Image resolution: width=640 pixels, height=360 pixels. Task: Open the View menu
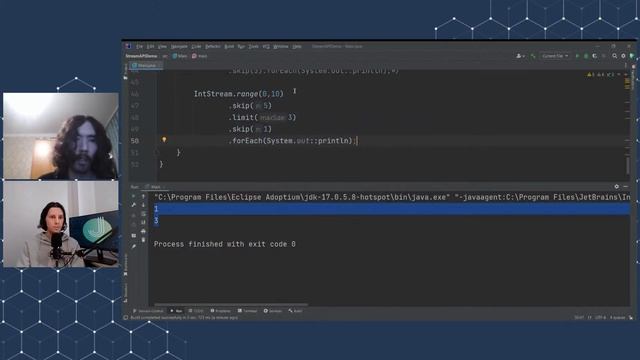(x=162, y=47)
